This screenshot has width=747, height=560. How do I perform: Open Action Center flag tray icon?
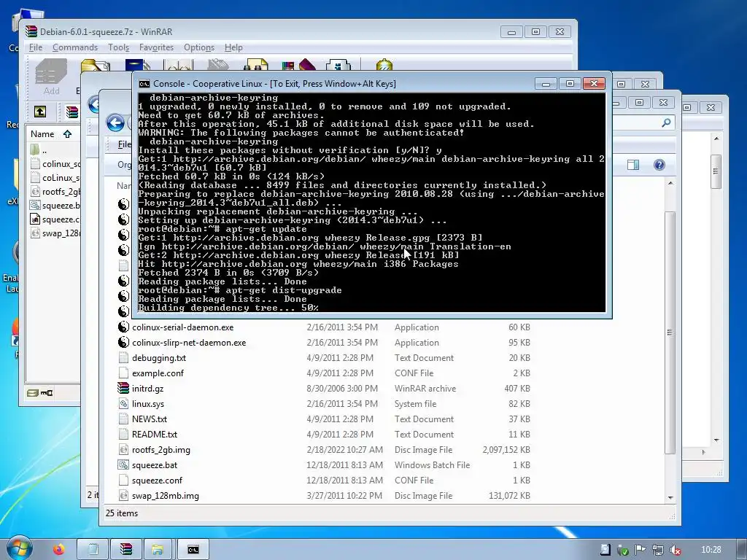(x=640, y=550)
